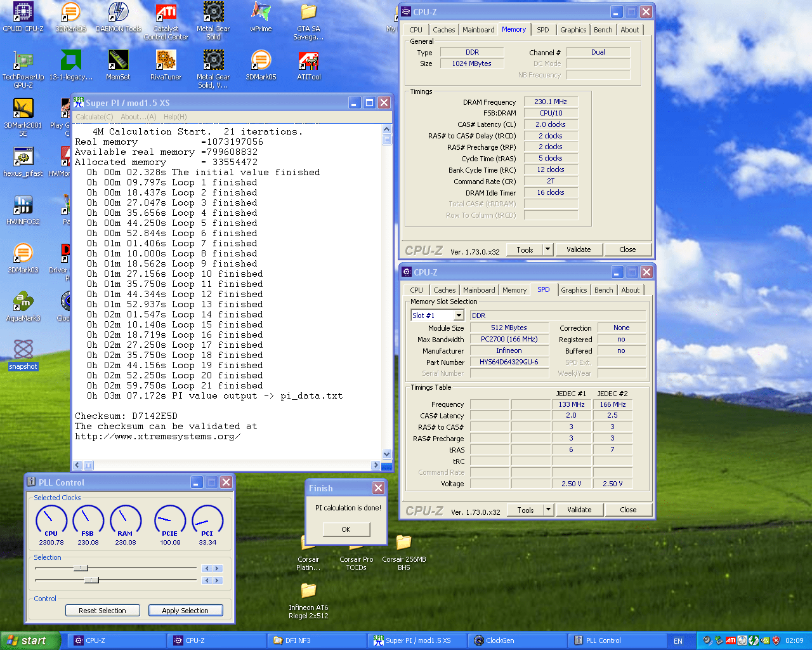
Task: Switch to ClockGen taskbar item
Action: coord(516,640)
